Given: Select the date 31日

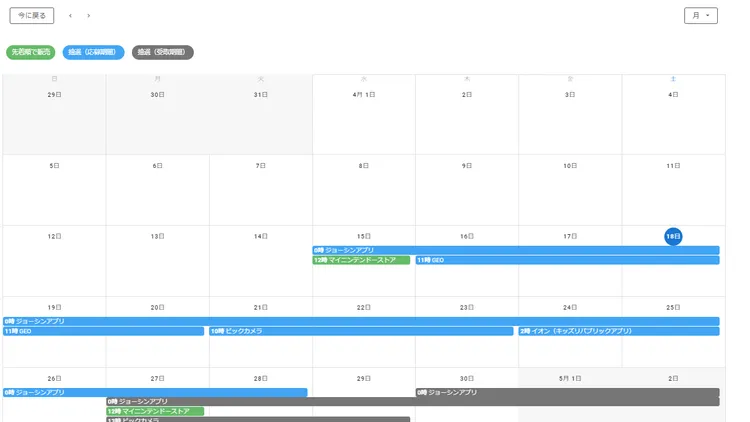Looking at the screenshot, I should [261, 95].
